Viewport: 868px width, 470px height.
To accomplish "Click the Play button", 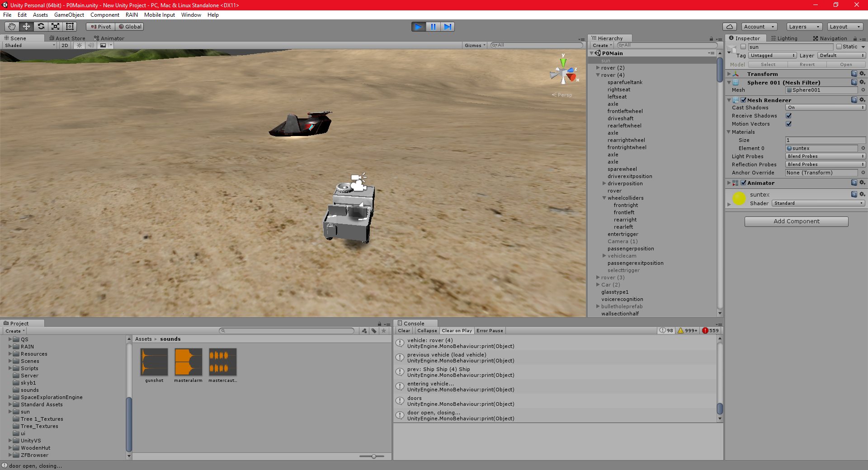I will tap(419, 27).
